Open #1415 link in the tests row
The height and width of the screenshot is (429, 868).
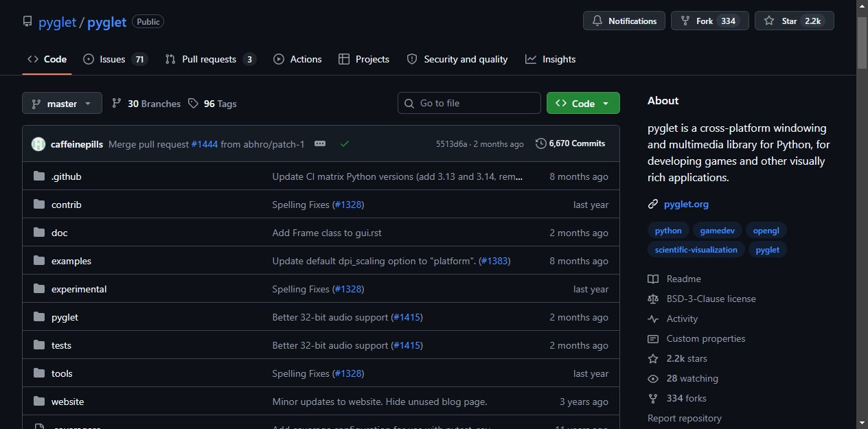[407, 345]
